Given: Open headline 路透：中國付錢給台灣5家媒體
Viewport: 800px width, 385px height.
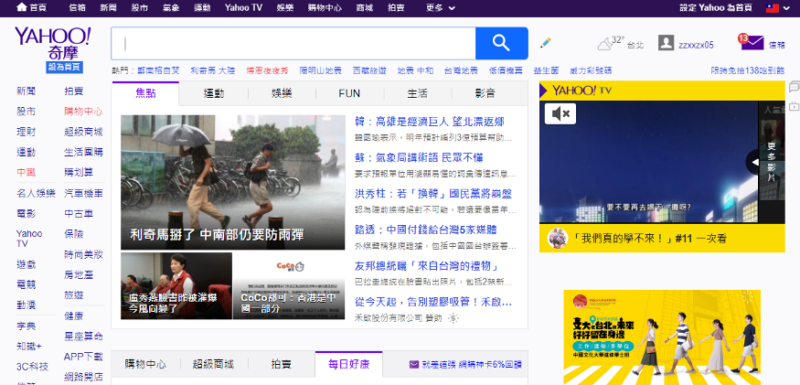Looking at the screenshot, I should pyautogui.click(x=426, y=229).
